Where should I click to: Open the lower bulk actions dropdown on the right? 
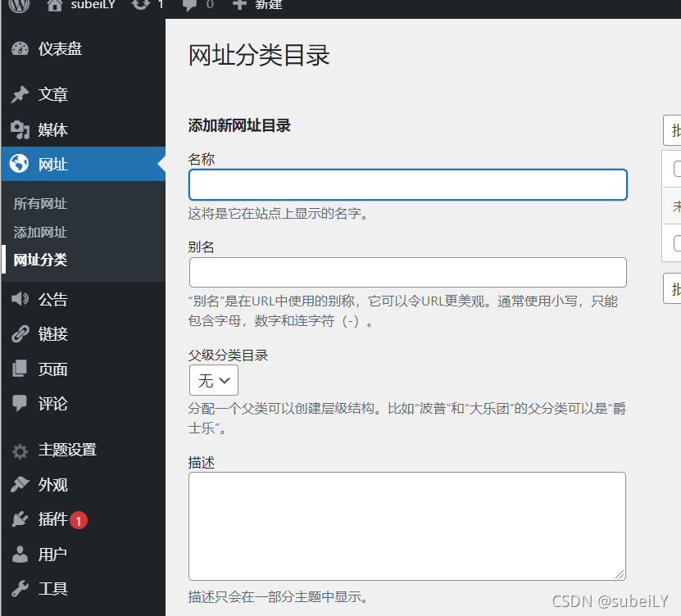tap(672, 288)
